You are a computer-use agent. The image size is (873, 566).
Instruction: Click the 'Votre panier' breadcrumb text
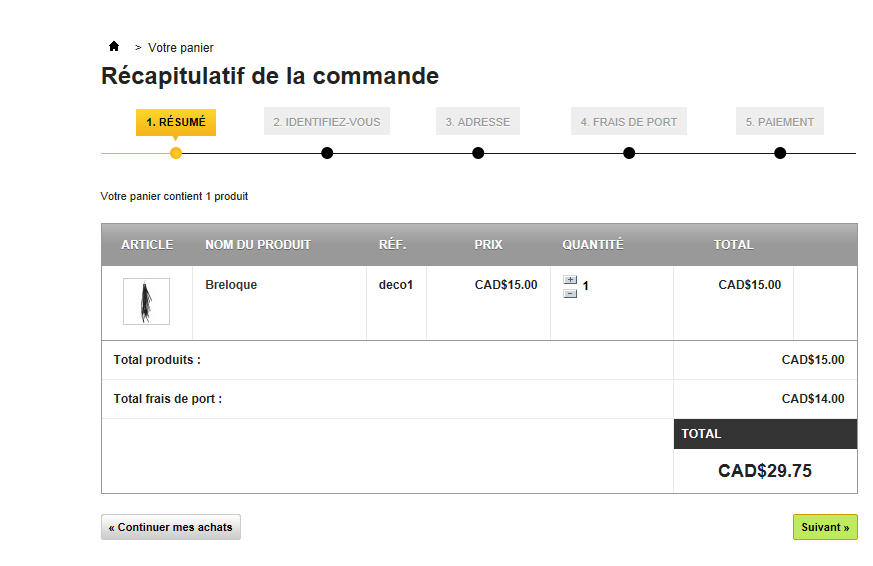181,48
